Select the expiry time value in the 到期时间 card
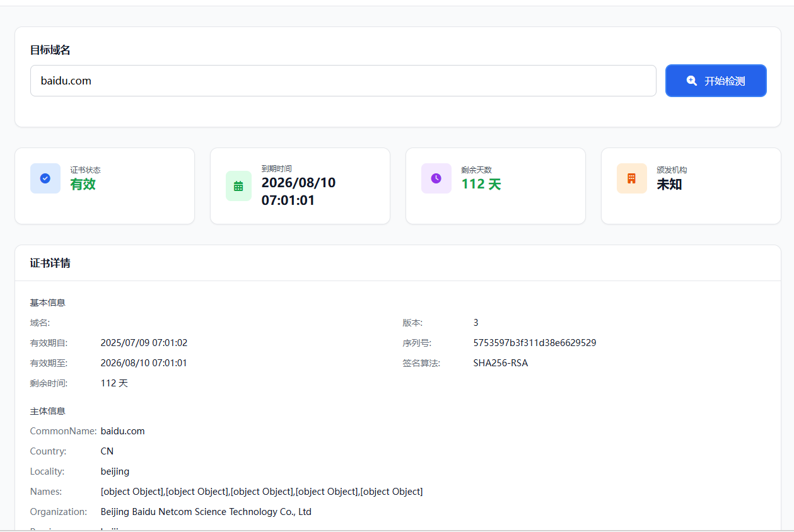 point(298,192)
